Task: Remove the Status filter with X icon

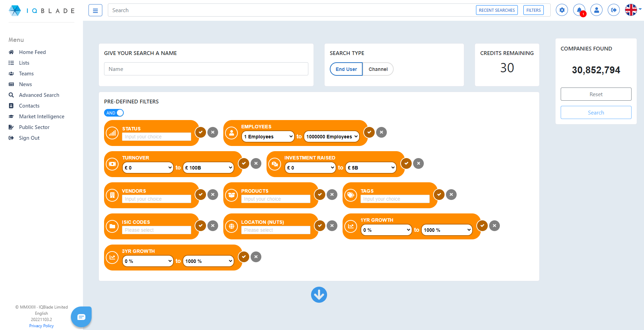Action: (213, 132)
